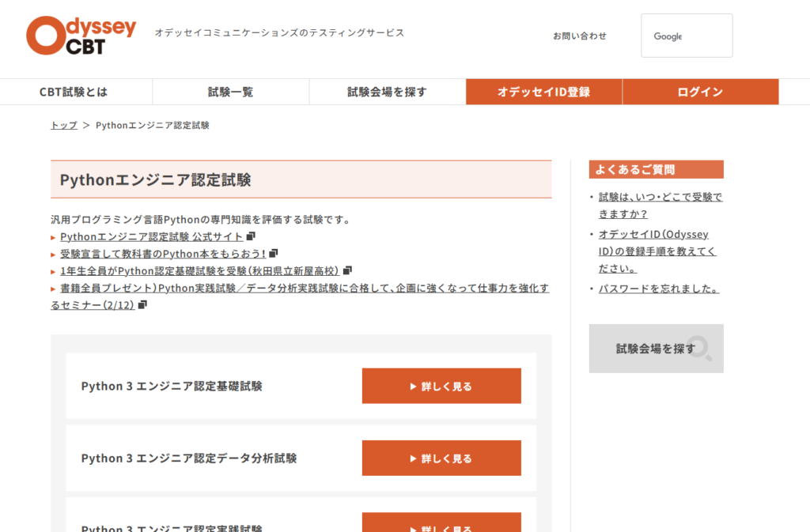Click external-link icon after セミナー(2/12) link
Screen dimensions: 810x532
click(142, 304)
